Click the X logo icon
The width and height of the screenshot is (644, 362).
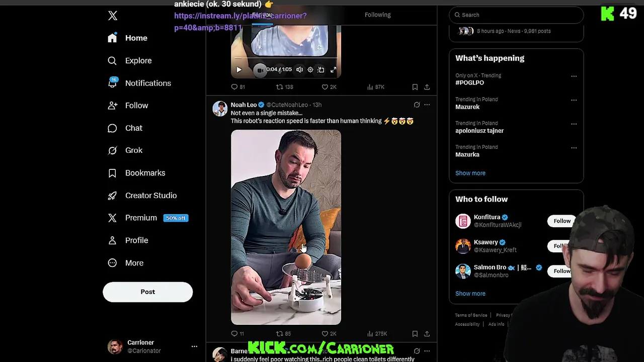(x=113, y=16)
